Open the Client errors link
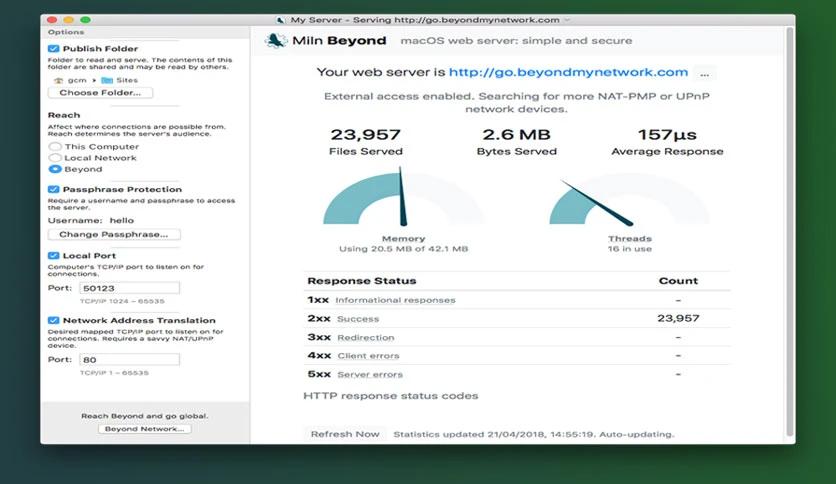This screenshot has width=836, height=484. click(x=368, y=356)
